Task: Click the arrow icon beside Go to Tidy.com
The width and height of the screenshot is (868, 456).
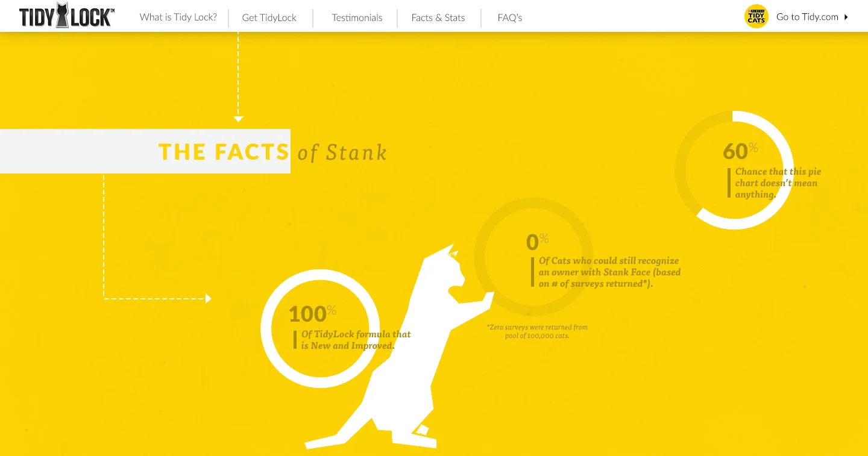Action: tap(846, 17)
